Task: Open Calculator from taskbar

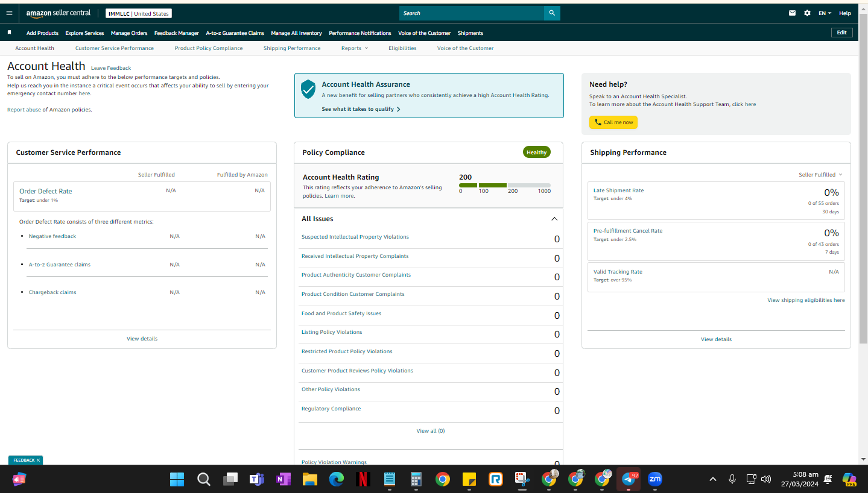Action: (x=416, y=479)
